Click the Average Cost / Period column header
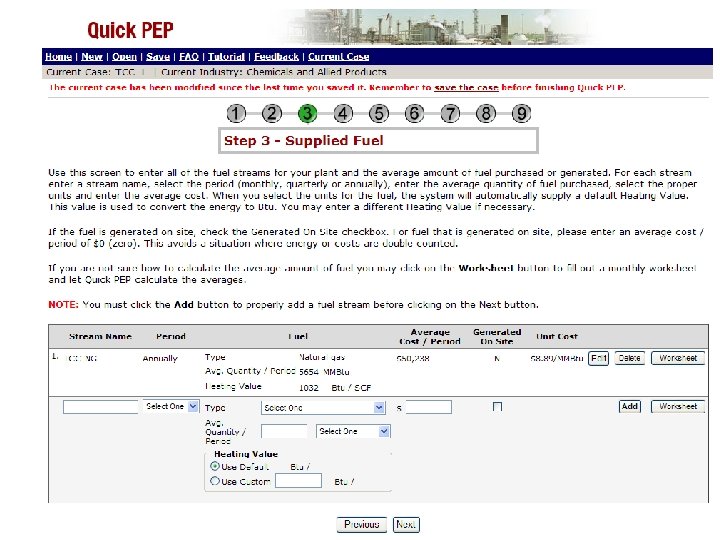This screenshot has height=540, width=720. (430, 337)
